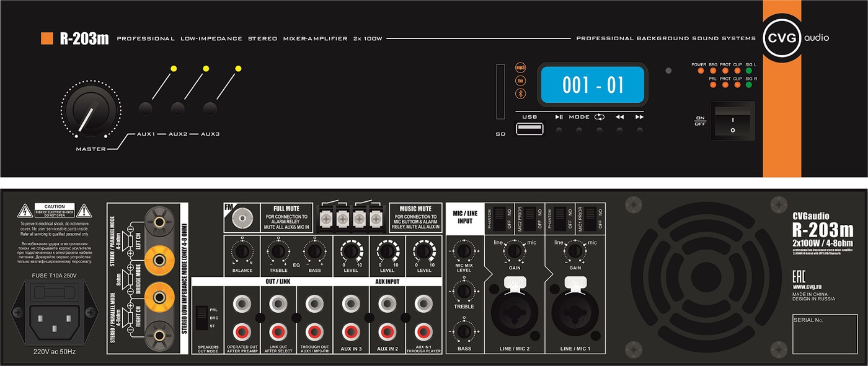Image resolution: width=868 pixels, height=366 pixels.
Task: Adjust the AUX3 knob on front panel
Action: coord(210,109)
